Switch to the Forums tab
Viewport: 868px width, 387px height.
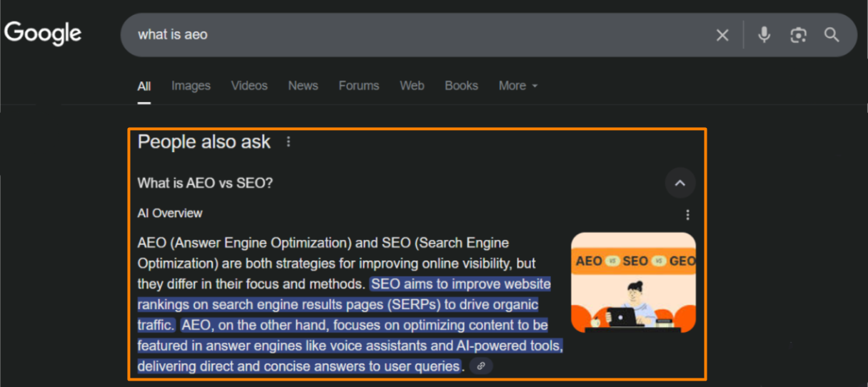[359, 86]
